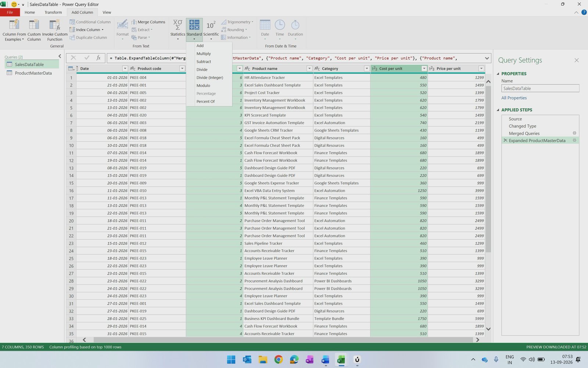Open the File tab
Screen dimensions: 588x368
pyautogui.click(x=10, y=12)
